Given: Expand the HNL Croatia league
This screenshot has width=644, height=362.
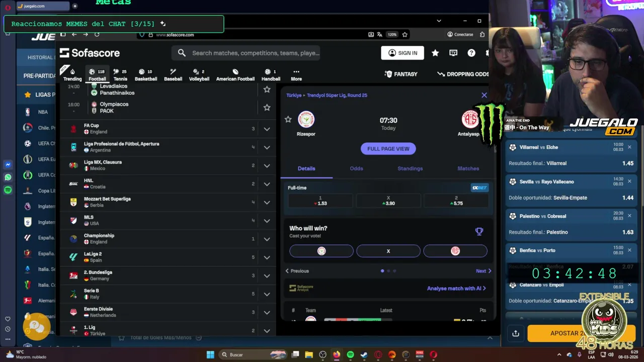Looking at the screenshot, I should (267, 184).
